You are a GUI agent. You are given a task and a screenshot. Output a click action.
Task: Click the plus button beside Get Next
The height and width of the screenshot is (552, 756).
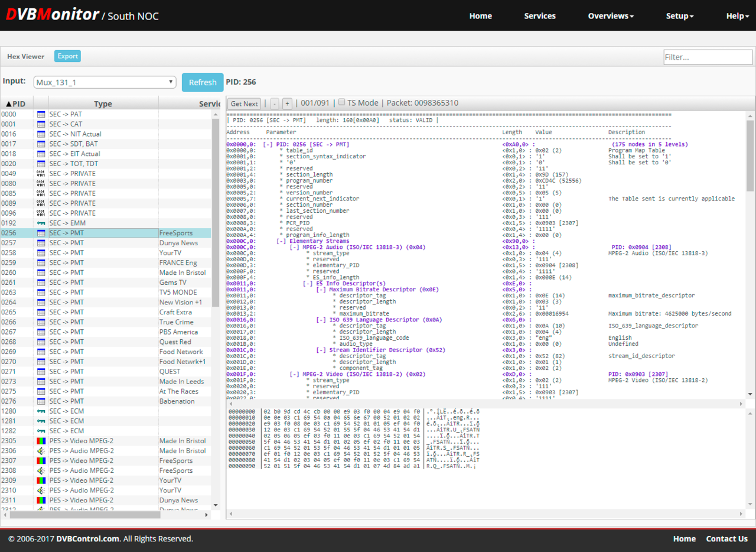(x=287, y=103)
